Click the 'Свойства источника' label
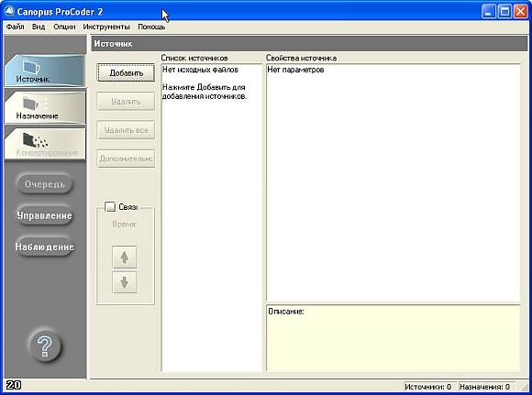The height and width of the screenshot is (395, 532). coord(301,58)
